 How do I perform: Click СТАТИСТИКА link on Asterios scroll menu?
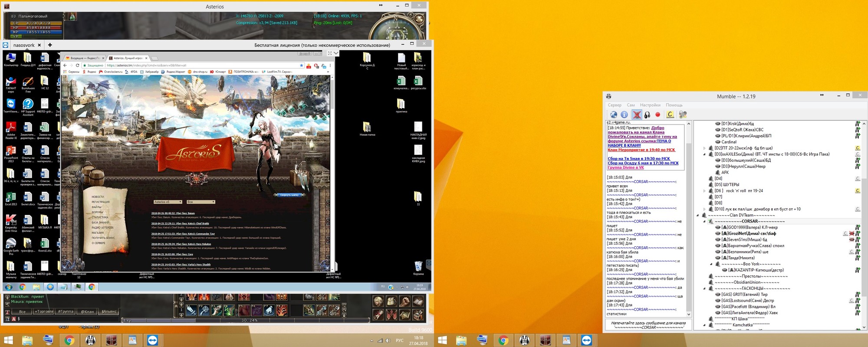click(100, 217)
